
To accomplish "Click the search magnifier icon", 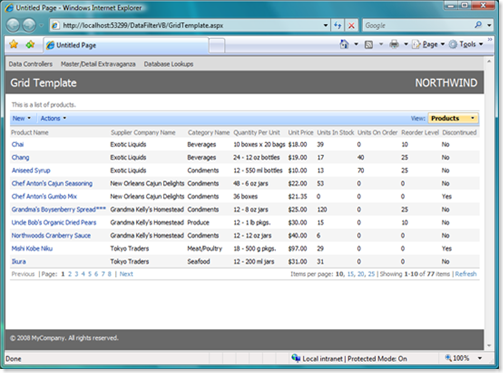I will pos(478,25).
